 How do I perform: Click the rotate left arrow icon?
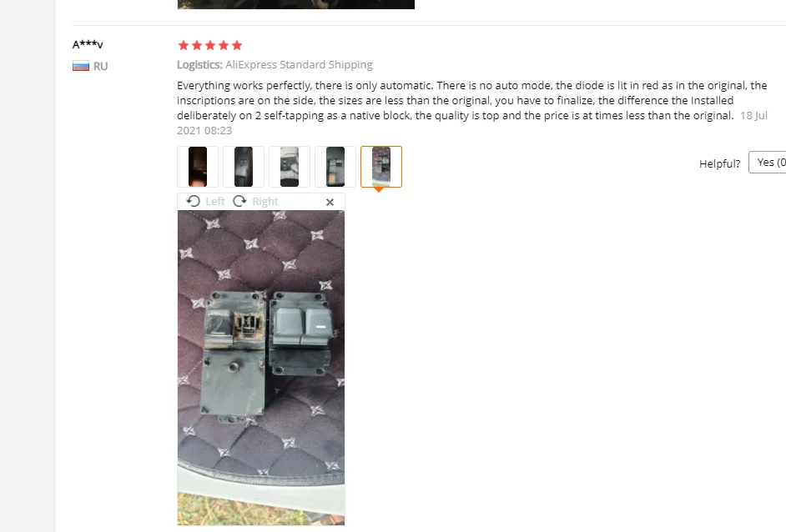[x=193, y=202]
